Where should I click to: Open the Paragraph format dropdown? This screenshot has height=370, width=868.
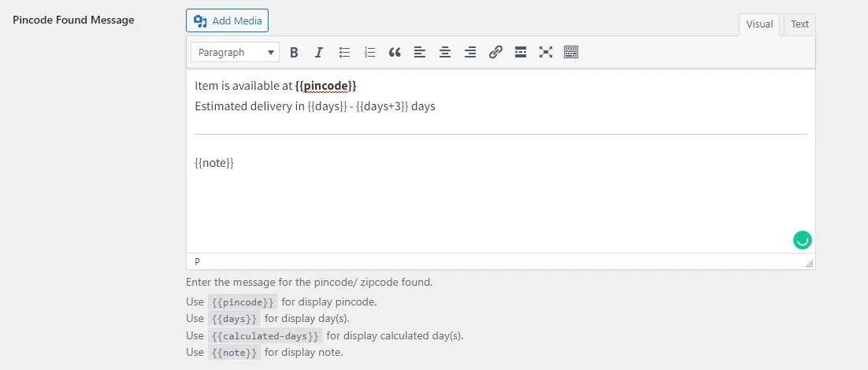coord(235,53)
